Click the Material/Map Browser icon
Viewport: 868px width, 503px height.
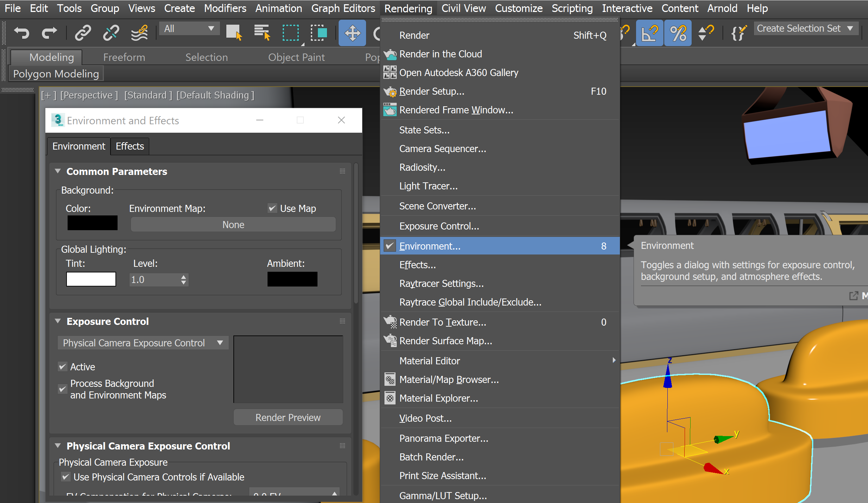pos(390,380)
